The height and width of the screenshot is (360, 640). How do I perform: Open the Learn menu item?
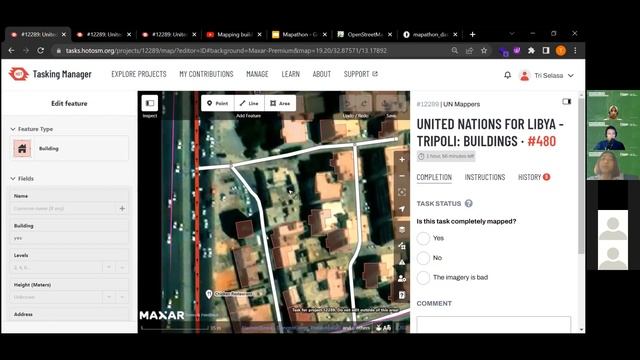pyautogui.click(x=291, y=74)
